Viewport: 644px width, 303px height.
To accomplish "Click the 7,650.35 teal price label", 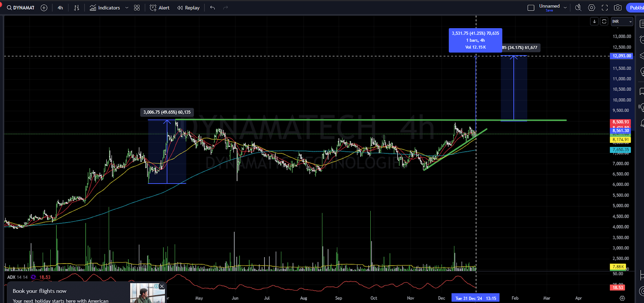I will [x=621, y=150].
